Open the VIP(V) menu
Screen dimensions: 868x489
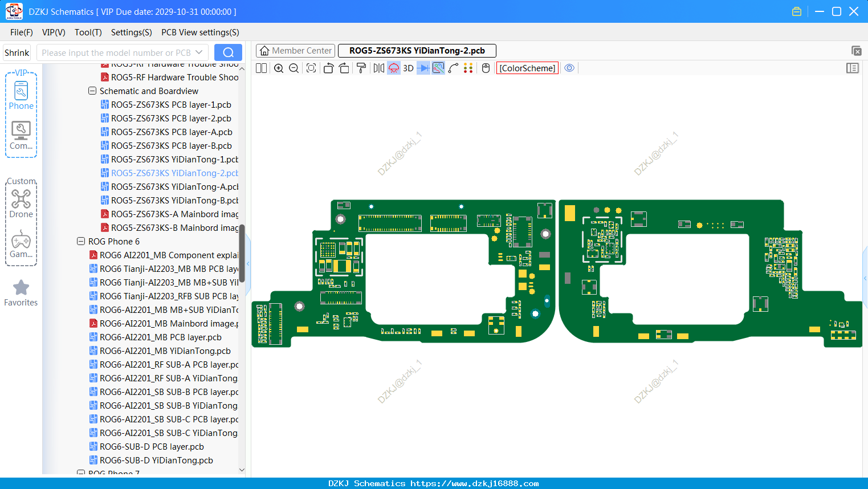click(x=54, y=32)
